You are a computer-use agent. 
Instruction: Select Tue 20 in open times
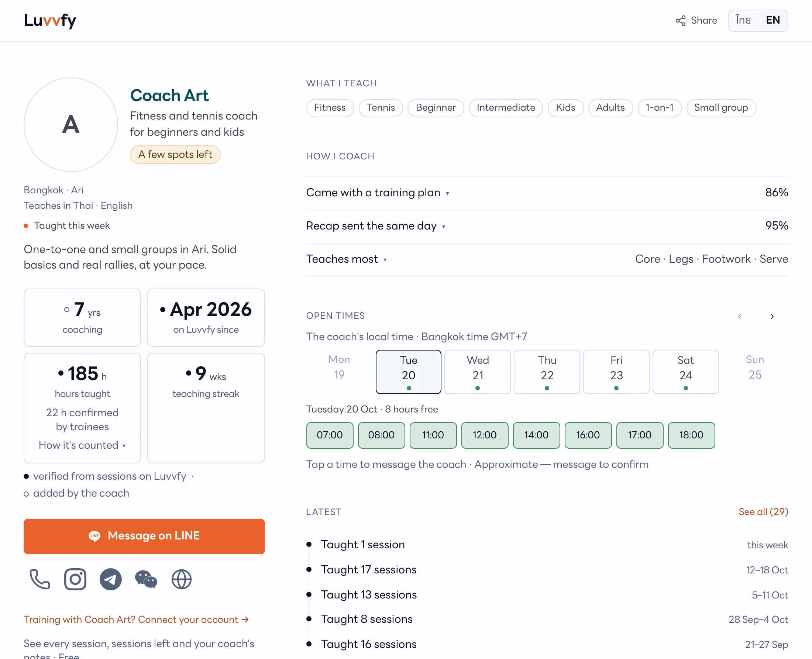pos(409,372)
